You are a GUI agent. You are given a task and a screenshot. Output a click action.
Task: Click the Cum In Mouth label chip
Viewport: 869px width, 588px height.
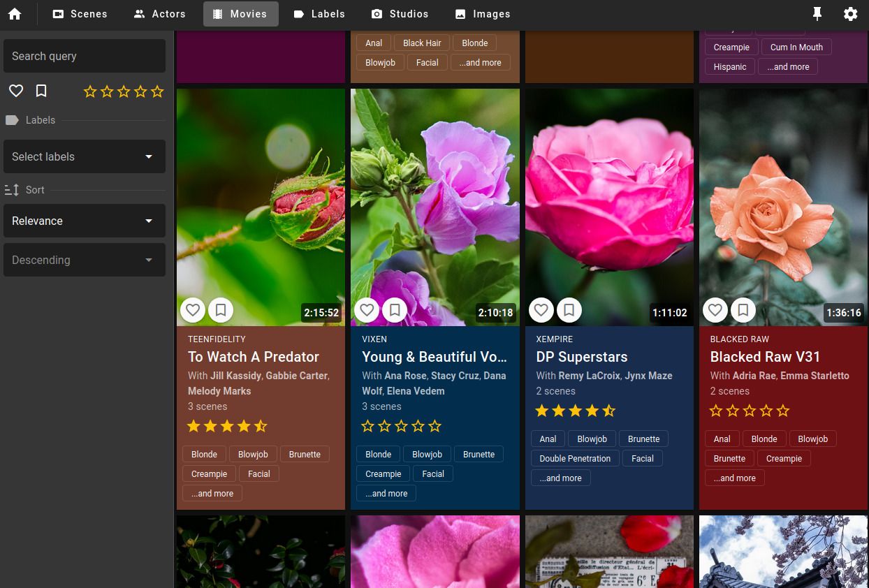point(796,47)
